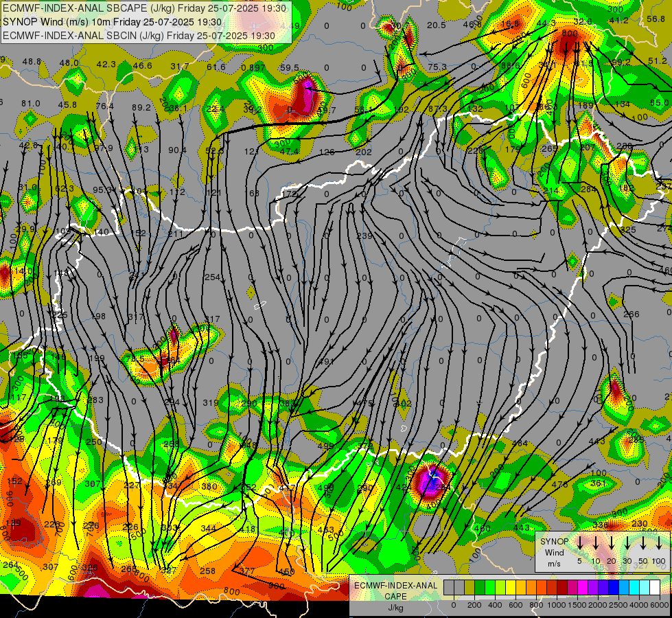This screenshot has width=672, height=618.
Task: Click the map value 344
Action: click(x=208, y=528)
